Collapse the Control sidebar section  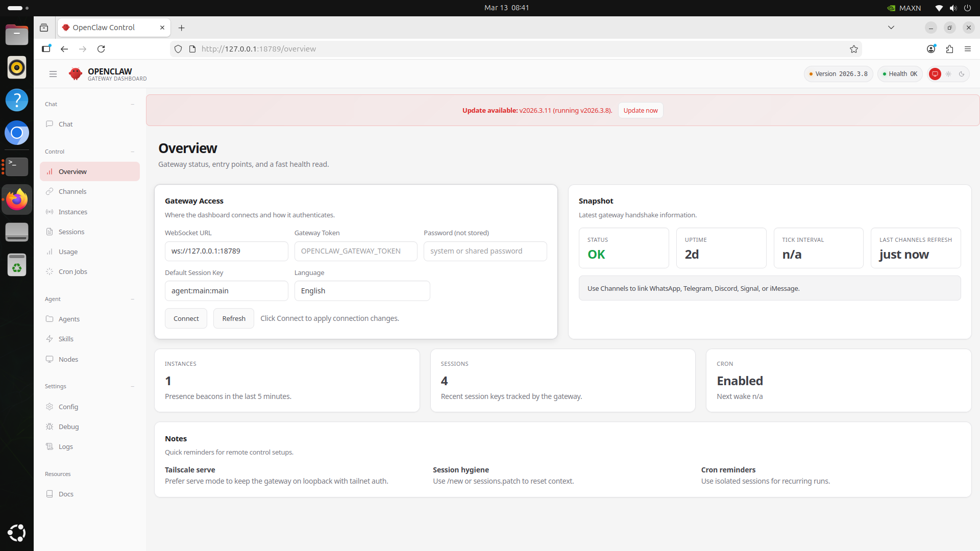click(x=132, y=152)
